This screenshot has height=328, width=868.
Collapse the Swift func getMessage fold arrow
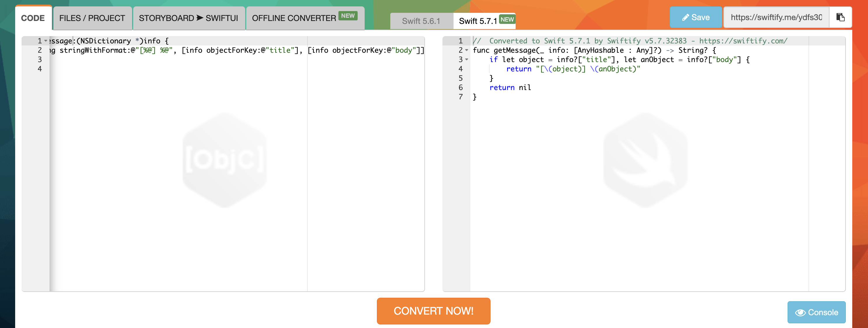(467, 50)
